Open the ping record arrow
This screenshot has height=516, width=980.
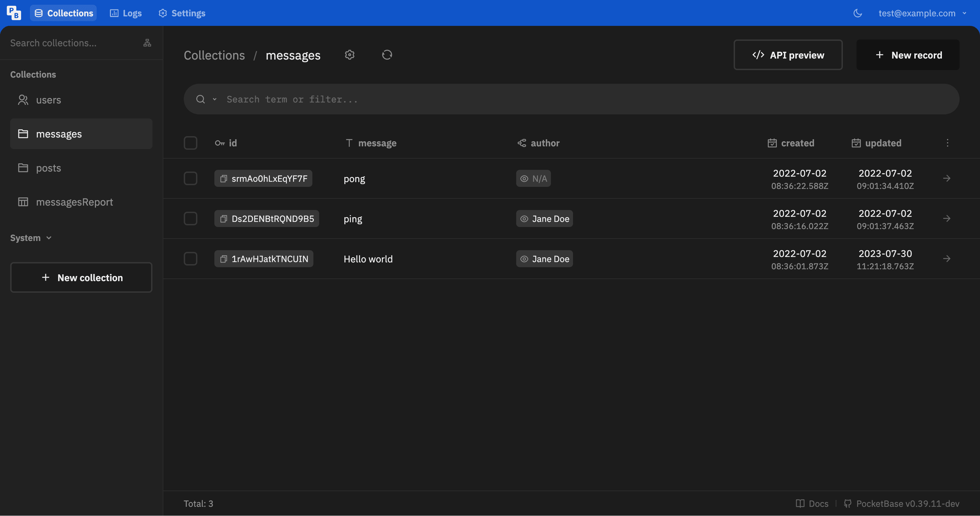pos(947,219)
